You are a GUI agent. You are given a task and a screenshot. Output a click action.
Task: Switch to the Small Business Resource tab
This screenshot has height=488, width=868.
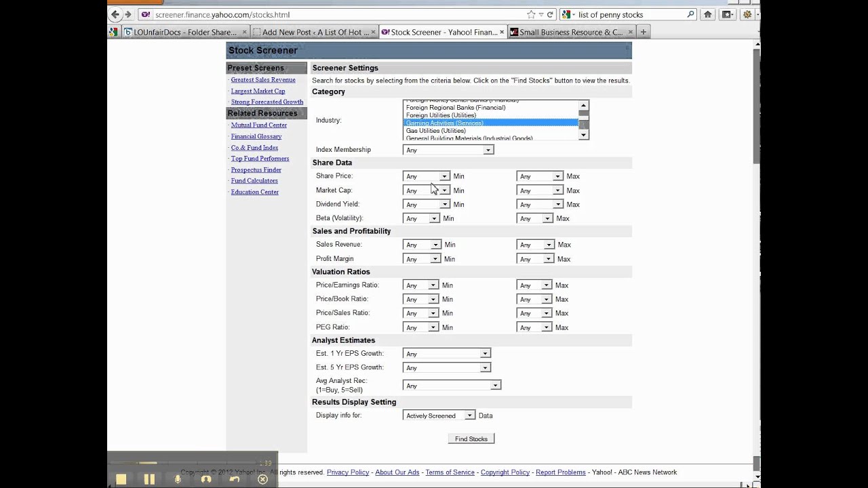coord(572,32)
